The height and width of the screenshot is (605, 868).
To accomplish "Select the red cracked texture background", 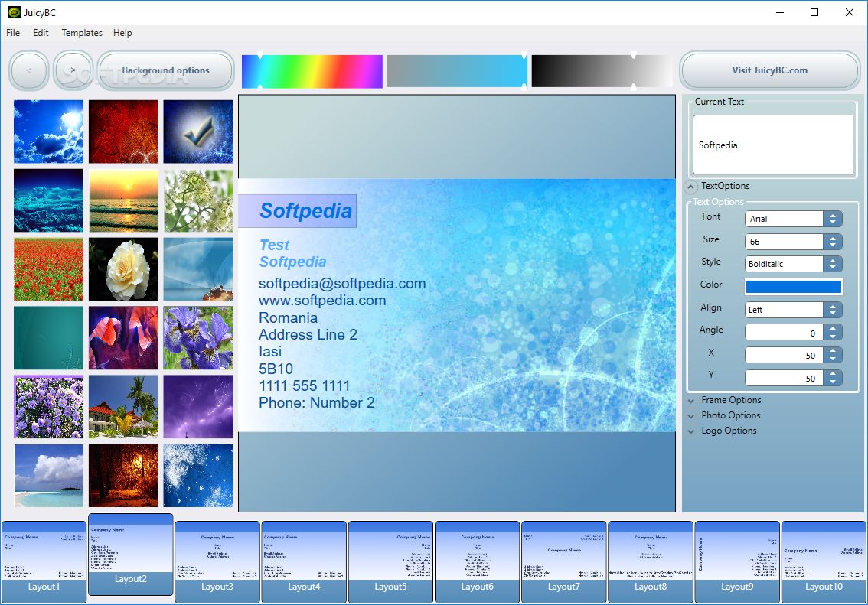I will [123, 132].
